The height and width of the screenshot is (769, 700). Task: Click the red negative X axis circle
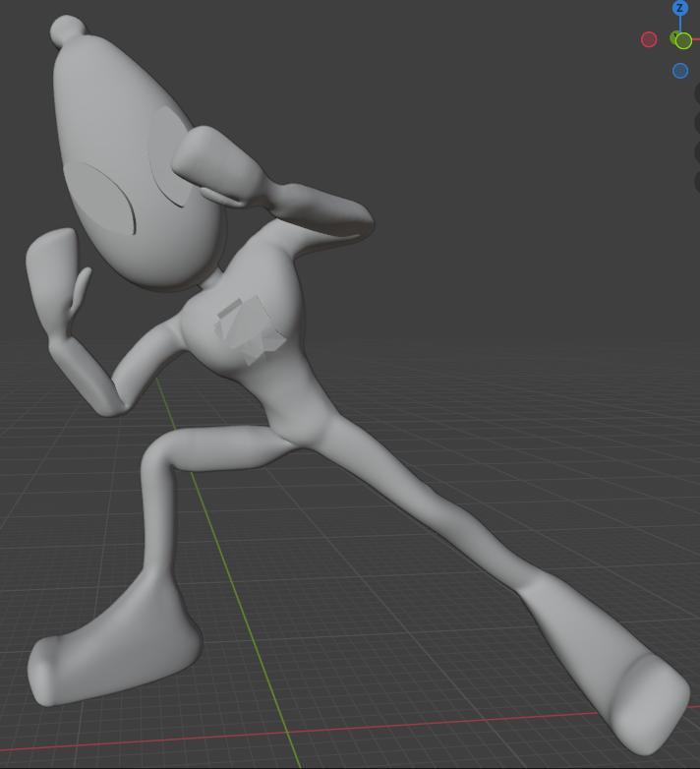(649, 39)
